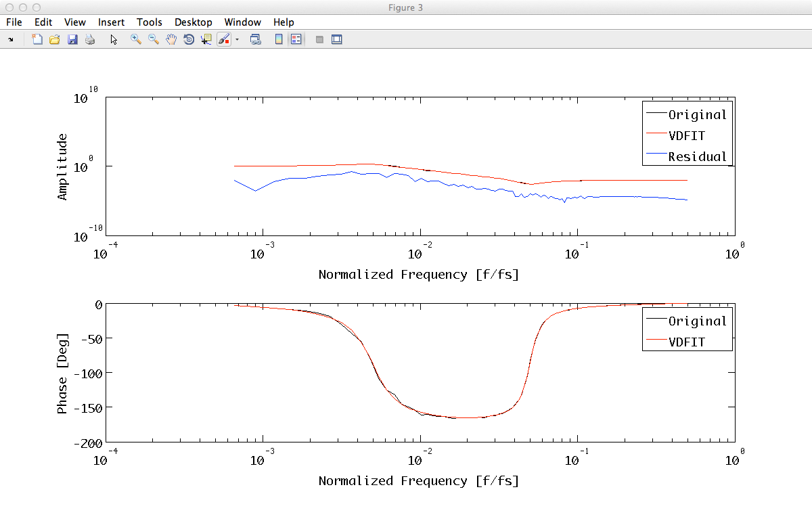Click the Original entry in amplitude legend
Image resolution: width=812 pixels, height=523 pixels.
pos(697,115)
